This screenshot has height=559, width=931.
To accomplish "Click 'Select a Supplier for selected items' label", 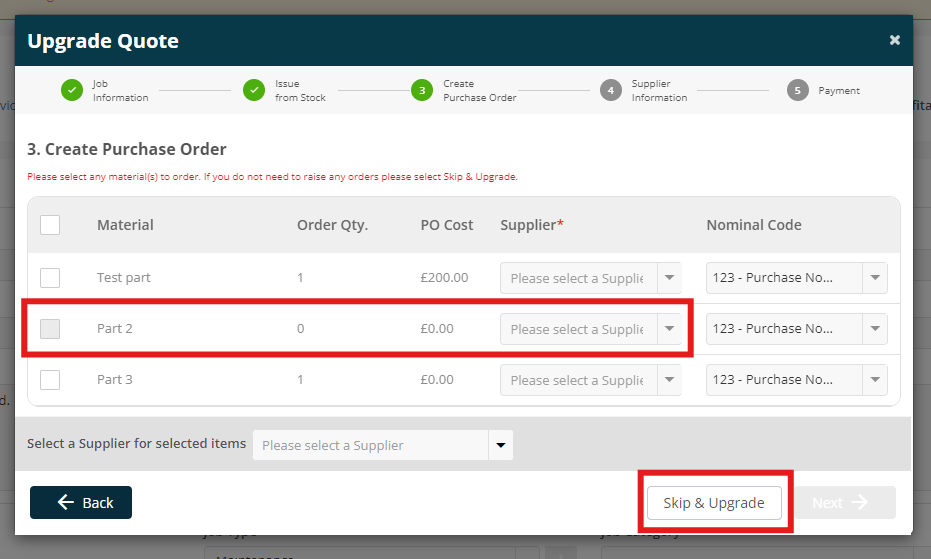I will tap(137, 444).
